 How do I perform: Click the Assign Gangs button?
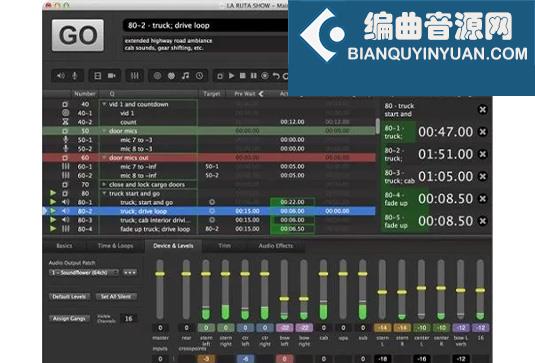tap(69, 318)
